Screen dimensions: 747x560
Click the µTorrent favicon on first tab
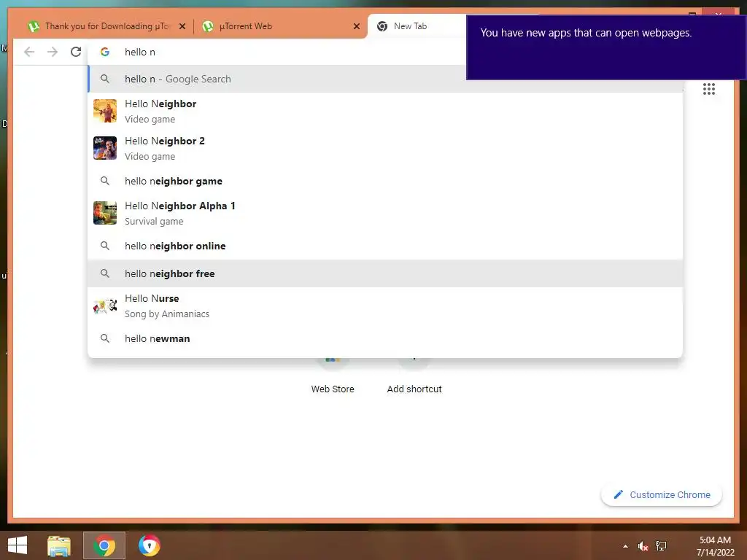pyautogui.click(x=34, y=26)
